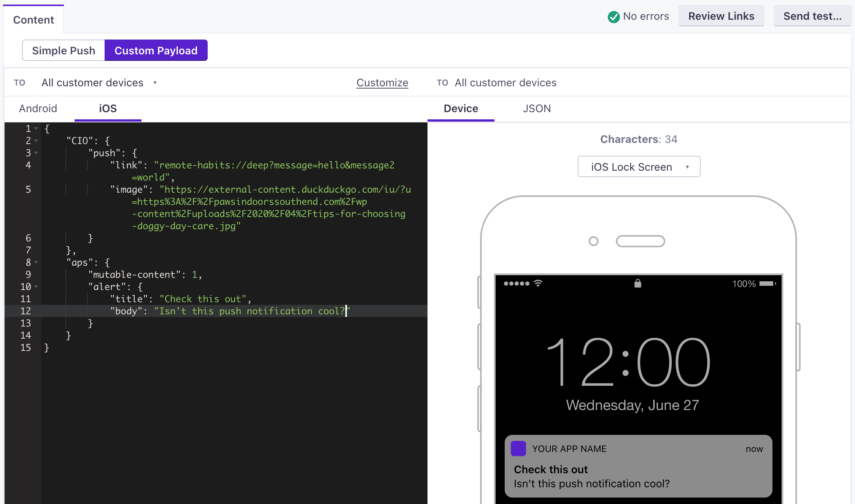
Task: Click the notification card in phone preview
Action: (638, 466)
